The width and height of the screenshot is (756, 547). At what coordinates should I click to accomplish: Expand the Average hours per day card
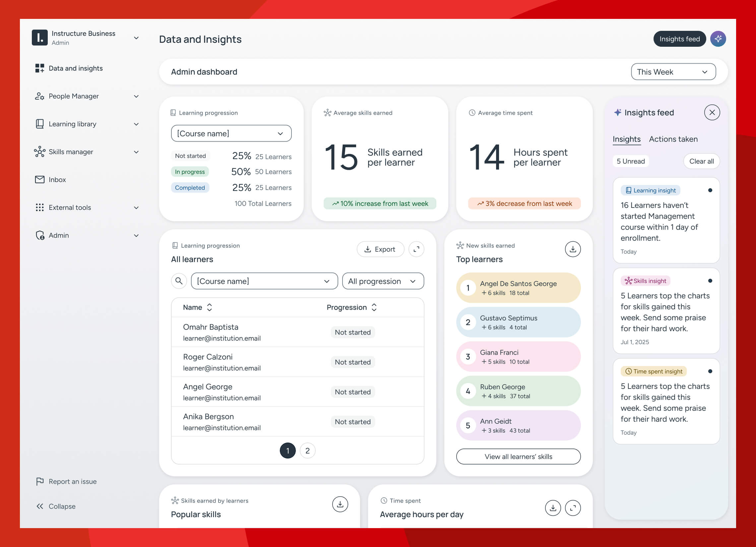pos(572,508)
